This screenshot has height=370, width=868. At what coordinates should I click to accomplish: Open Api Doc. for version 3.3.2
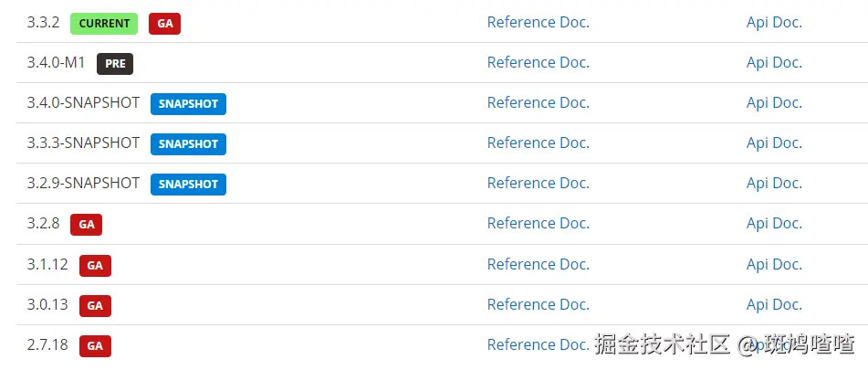point(773,22)
